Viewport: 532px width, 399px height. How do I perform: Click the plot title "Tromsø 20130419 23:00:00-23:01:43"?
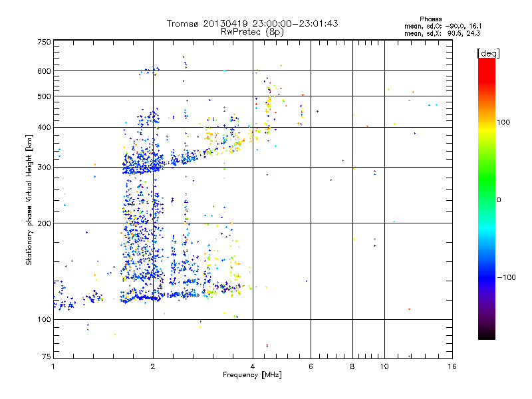252,23
